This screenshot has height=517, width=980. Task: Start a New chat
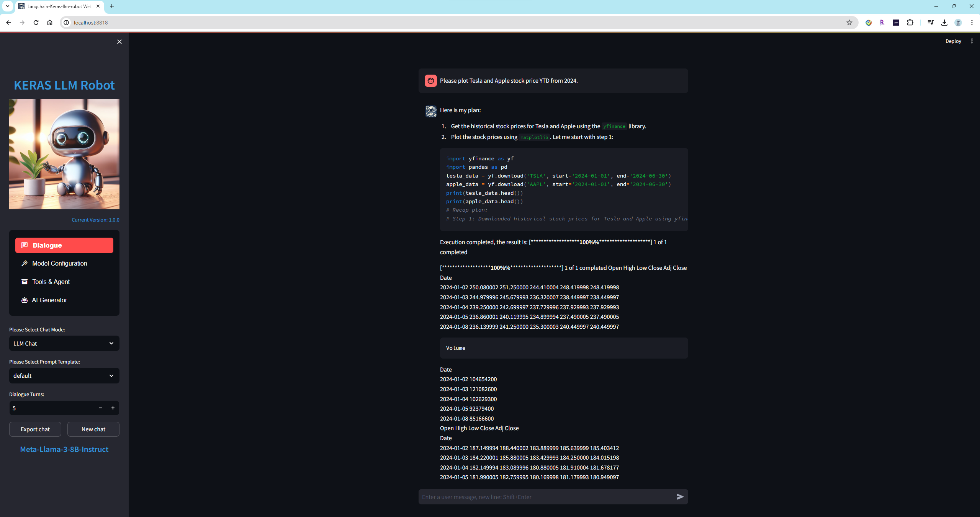pos(93,429)
